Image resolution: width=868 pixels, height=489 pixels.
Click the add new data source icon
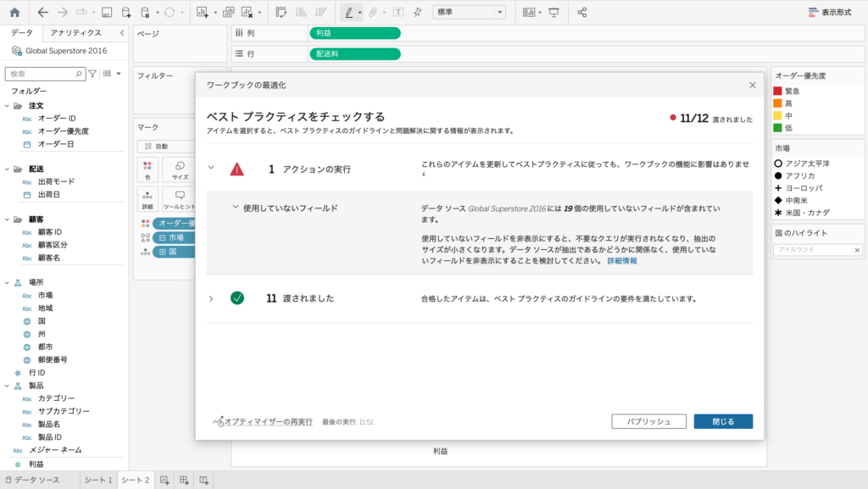[126, 13]
